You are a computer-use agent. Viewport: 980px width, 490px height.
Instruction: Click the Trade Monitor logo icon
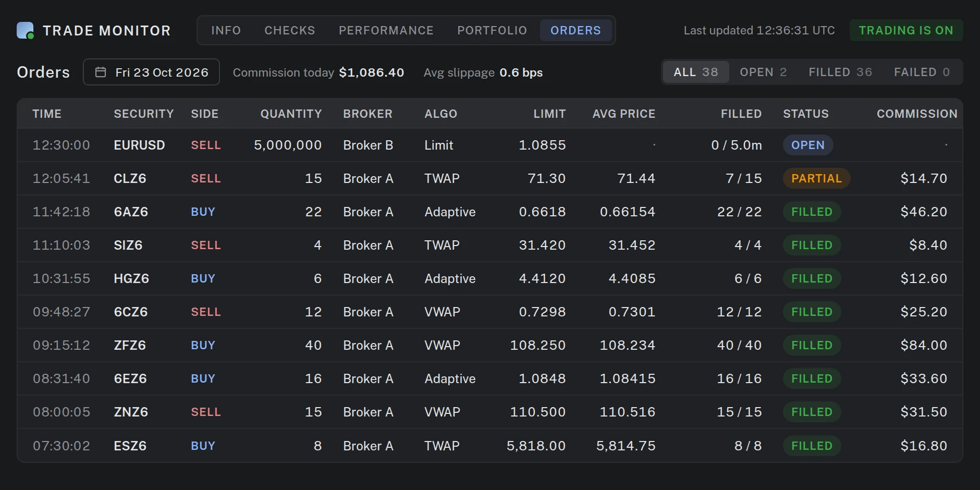25,30
